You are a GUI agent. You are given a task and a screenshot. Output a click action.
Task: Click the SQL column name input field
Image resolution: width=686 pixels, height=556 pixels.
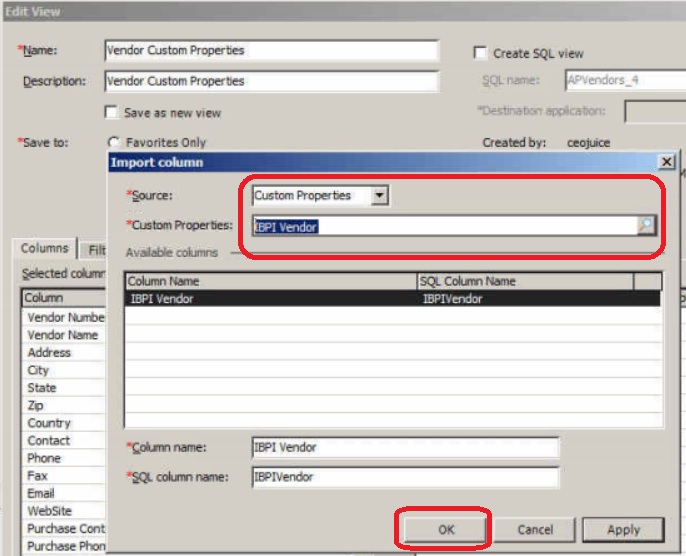click(406, 477)
